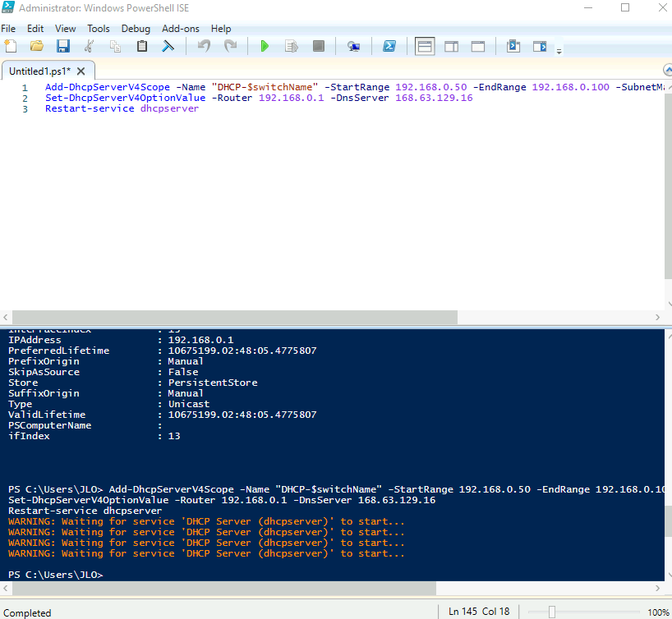Open New Remote PowerShell Tab icon

click(x=353, y=46)
